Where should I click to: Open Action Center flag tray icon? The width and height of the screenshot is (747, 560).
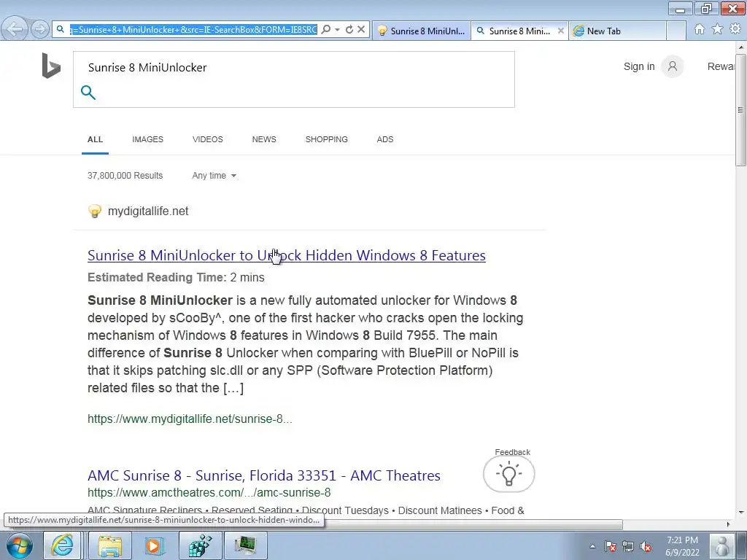(611, 547)
